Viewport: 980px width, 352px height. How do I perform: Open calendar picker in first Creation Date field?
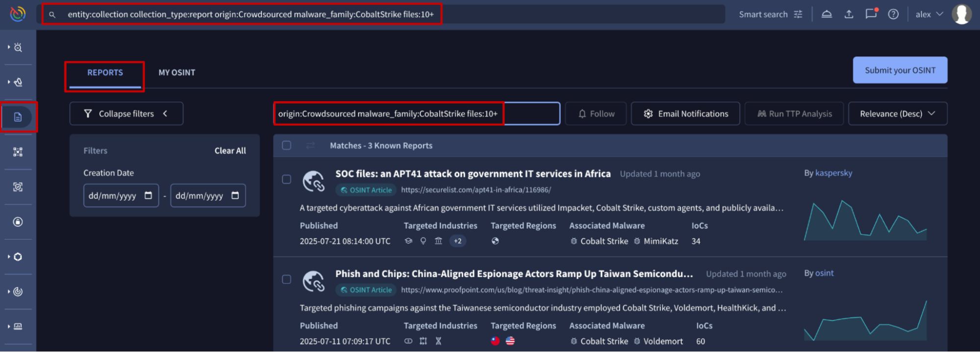point(148,195)
